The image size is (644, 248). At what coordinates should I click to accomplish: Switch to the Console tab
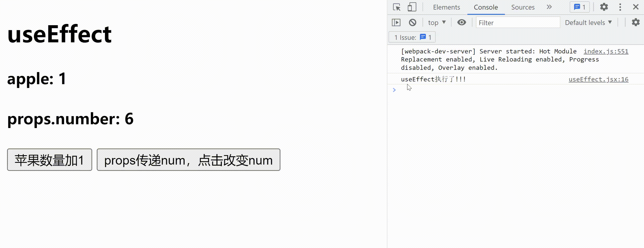[x=486, y=7]
